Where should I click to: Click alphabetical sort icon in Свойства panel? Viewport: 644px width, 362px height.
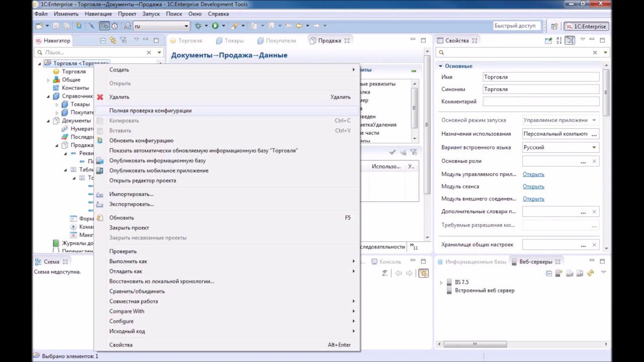click(x=559, y=41)
